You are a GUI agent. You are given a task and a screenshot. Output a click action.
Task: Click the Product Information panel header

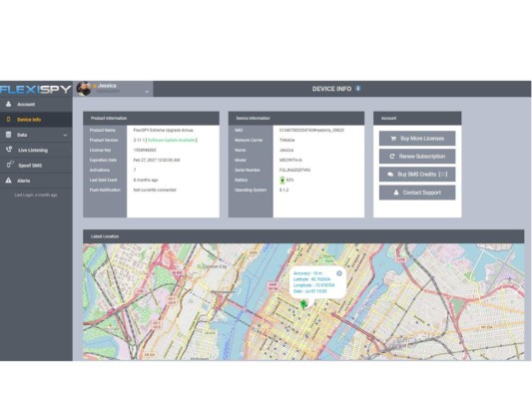click(x=151, y=118)
